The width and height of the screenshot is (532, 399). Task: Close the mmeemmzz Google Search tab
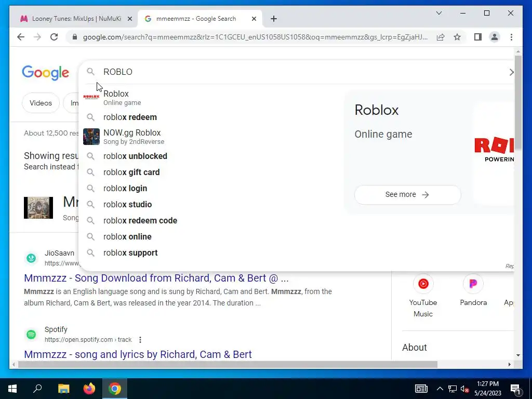pyautogui.click(x=254, y=19)
